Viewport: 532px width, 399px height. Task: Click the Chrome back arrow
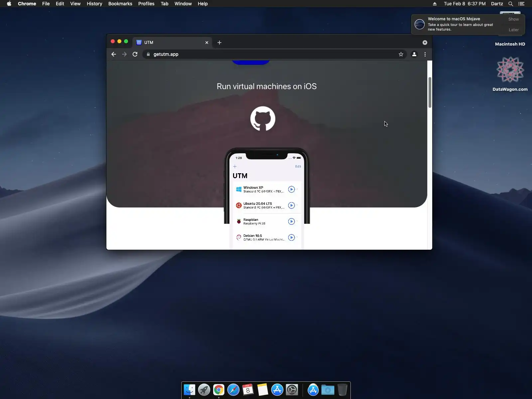[114, 54]
